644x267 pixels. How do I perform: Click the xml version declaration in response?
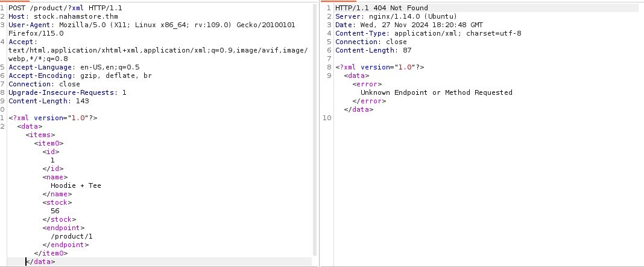point(380,67)
